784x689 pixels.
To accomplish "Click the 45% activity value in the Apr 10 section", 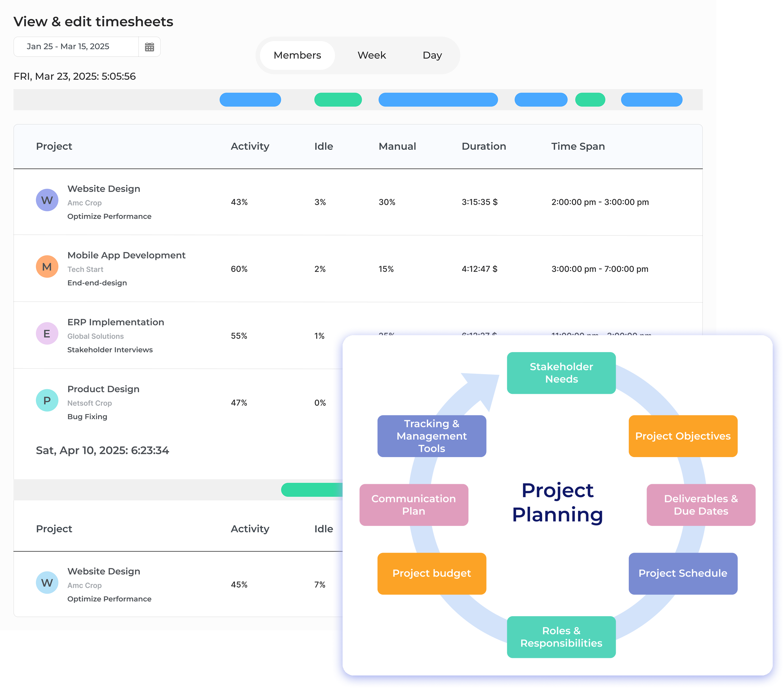I will 239,585.
